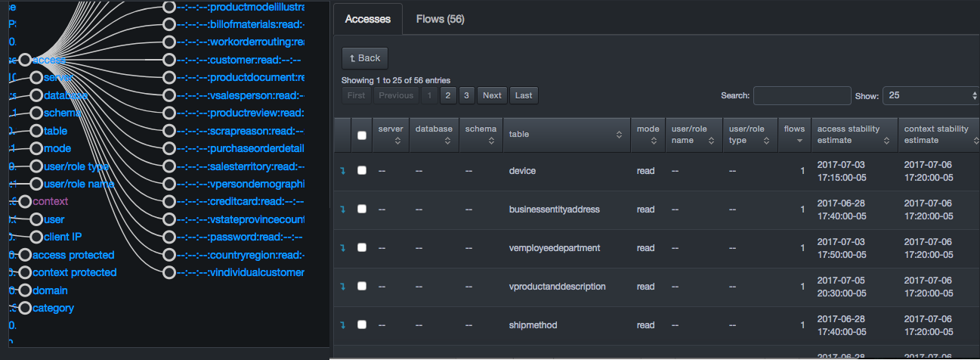The image size is (980, 360).
Task: Toggle the select-all checkbox in table header
Action: pyautogui.click(x=362, y=135)
